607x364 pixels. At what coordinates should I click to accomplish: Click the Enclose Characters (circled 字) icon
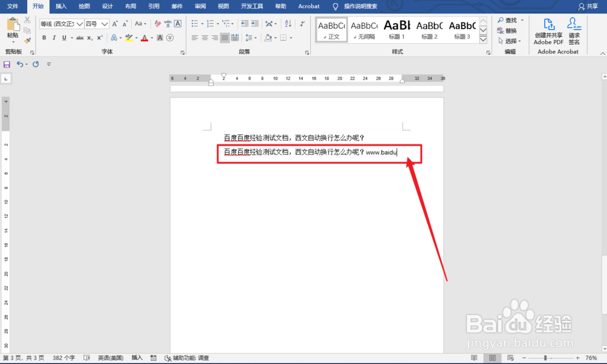coord(170,38)
